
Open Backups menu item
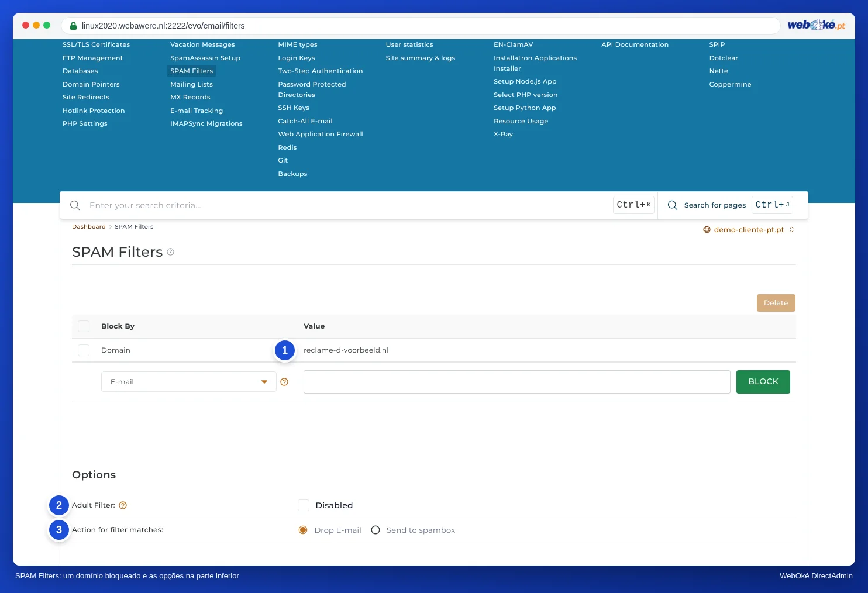pos(292,174)
